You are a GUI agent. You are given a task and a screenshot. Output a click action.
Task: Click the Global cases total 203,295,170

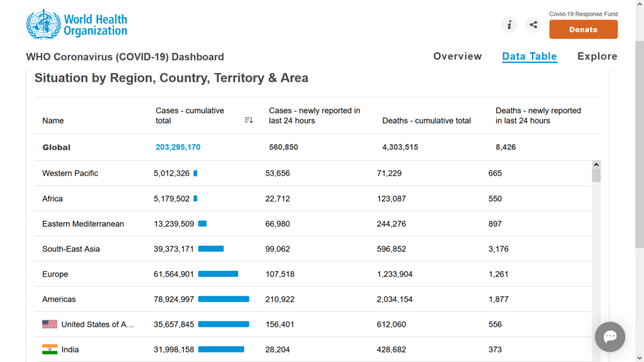coord(178,147)
